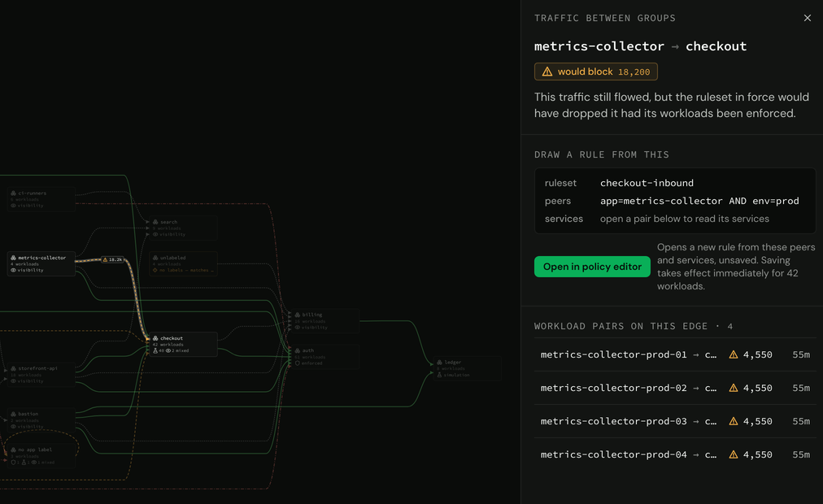Screen dimensions: 823x504
Task: Click peers value app=metrics-collector AND env=prod
Action: (x=699, y=201)
